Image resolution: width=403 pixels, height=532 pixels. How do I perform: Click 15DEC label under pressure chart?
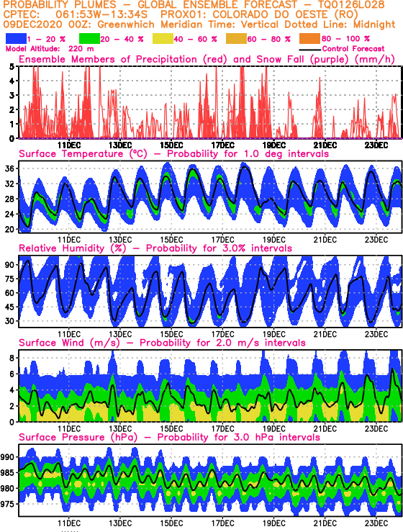[x=171, y=523]
